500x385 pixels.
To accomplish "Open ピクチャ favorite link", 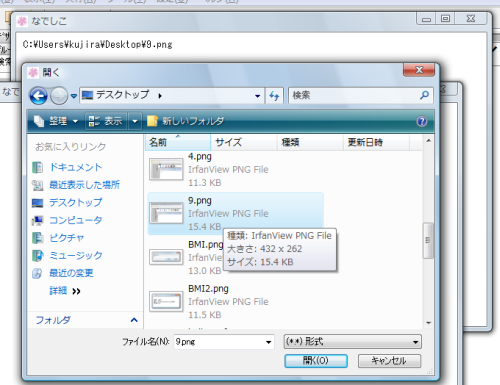I will tap(67, 238).
